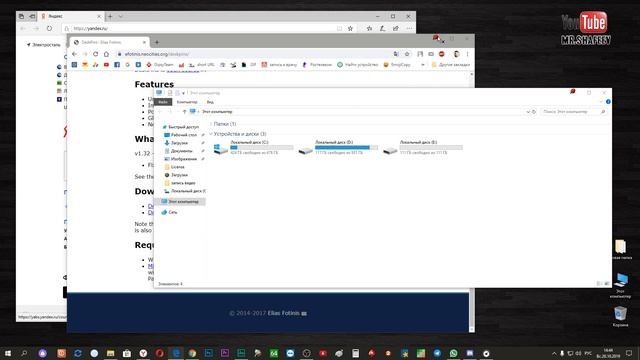
Task: Open a new Chrome tab
Action: click(x=157, y=42)
